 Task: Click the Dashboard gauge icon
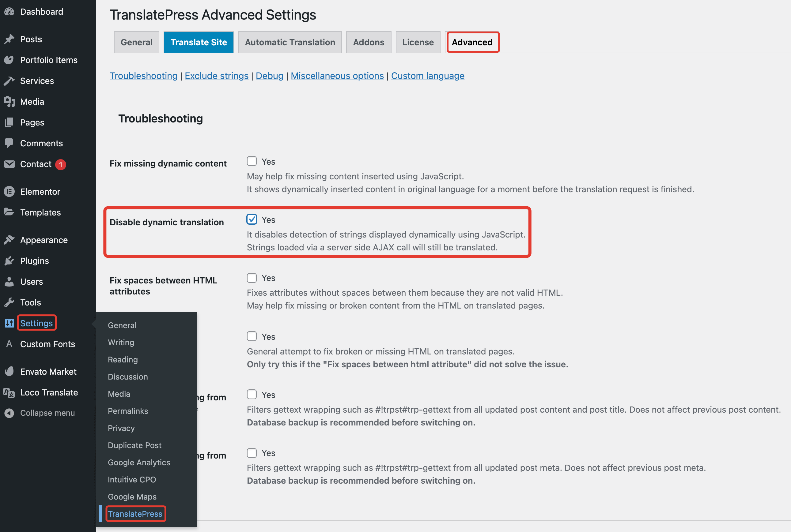point(9,12)
